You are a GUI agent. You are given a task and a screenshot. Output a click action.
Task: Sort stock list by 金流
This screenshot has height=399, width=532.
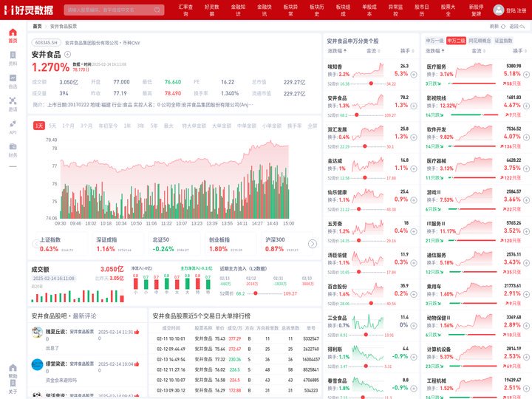373,51
